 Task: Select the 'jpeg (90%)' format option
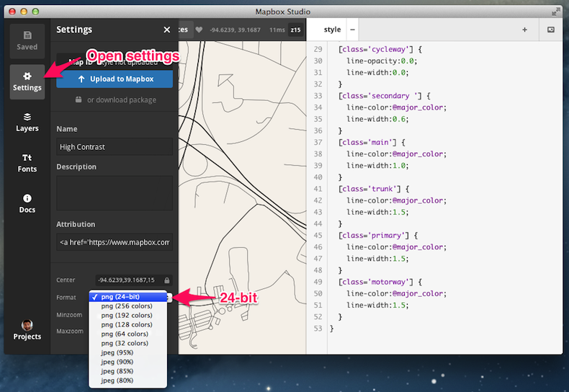pos(127,362)
